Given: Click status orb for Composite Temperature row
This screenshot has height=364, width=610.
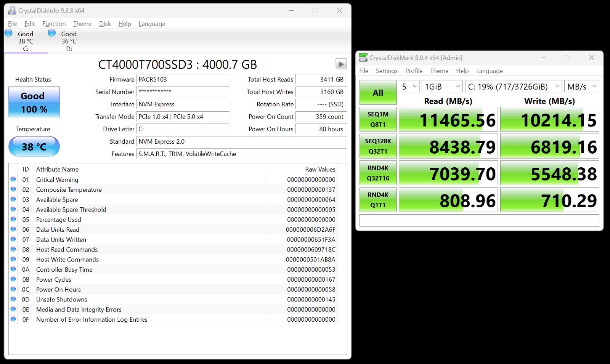Looking at the screenshot, I should (13, 189).
